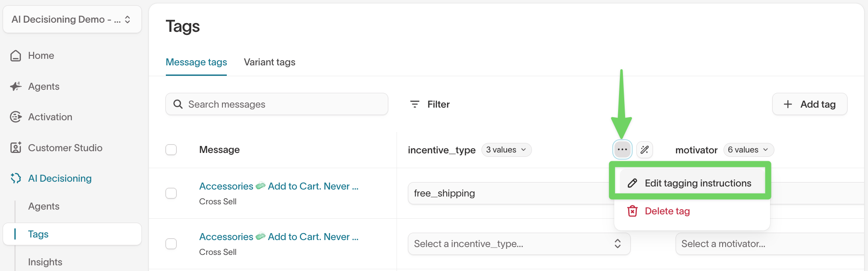This screenshot has width=868, height=271.
Task: Click the magic wand auto-tag icon
Action: coord(645,149)
